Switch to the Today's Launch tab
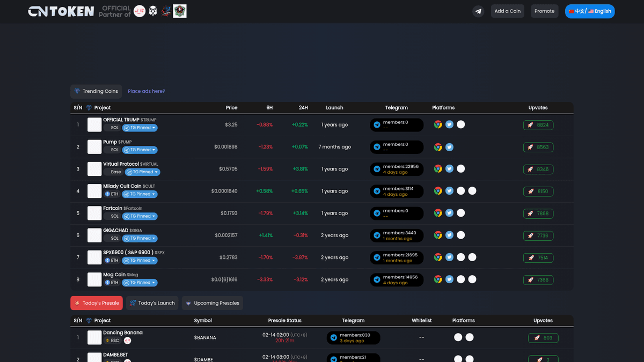Viewport: 644px width, 362px height. tap(152, 302)
